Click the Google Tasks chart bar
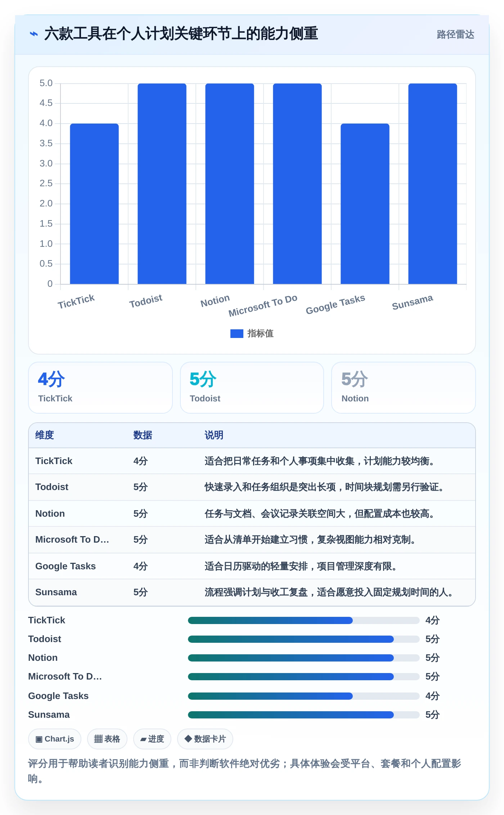 [365, 204]
